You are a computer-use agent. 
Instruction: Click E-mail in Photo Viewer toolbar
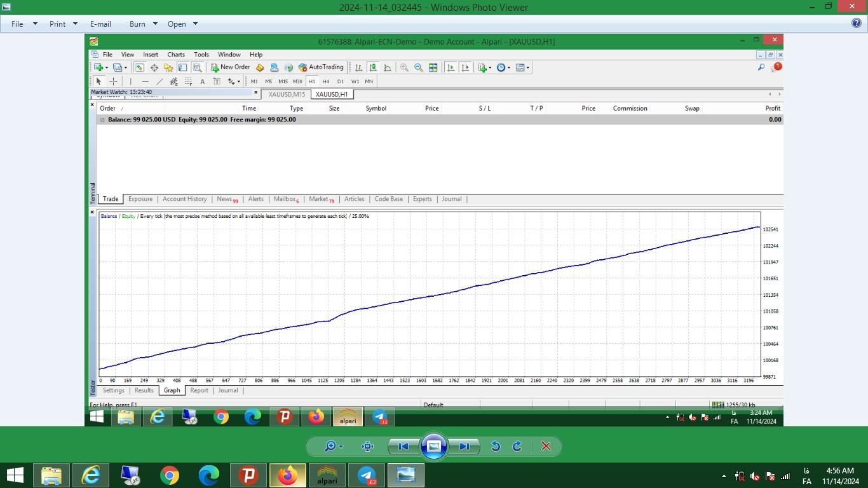(100, 24)
